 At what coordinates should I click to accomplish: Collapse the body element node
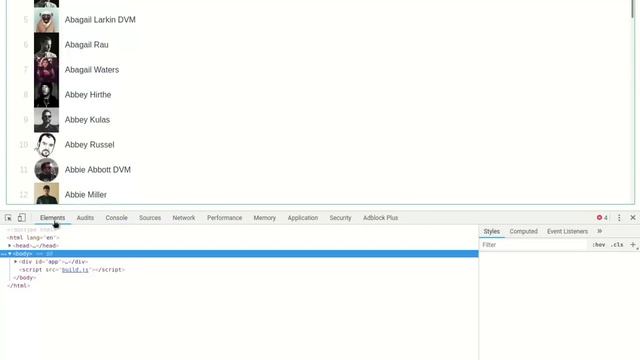coord(10,254)
